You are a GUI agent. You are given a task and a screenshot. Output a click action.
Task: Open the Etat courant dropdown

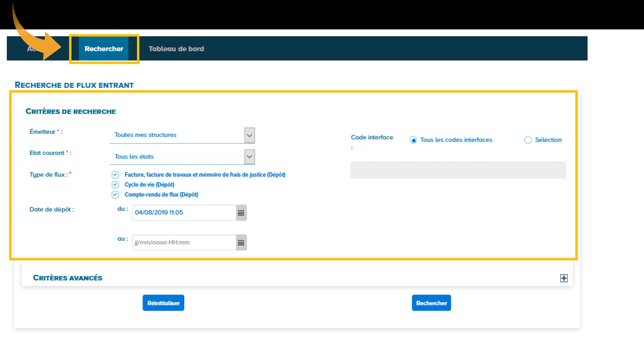pyautogui.click(x=249, y=157)
